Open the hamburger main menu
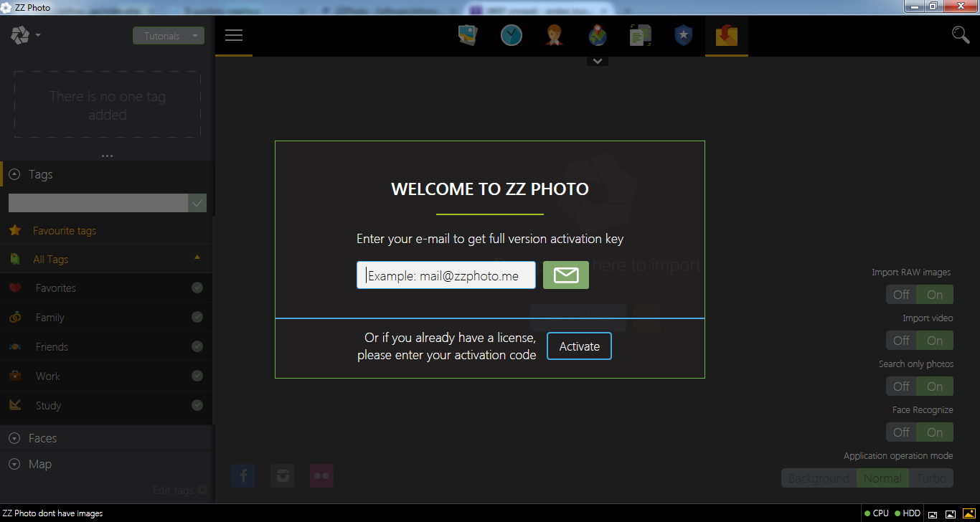Screen dimensions: 980x522 point(234,35)
